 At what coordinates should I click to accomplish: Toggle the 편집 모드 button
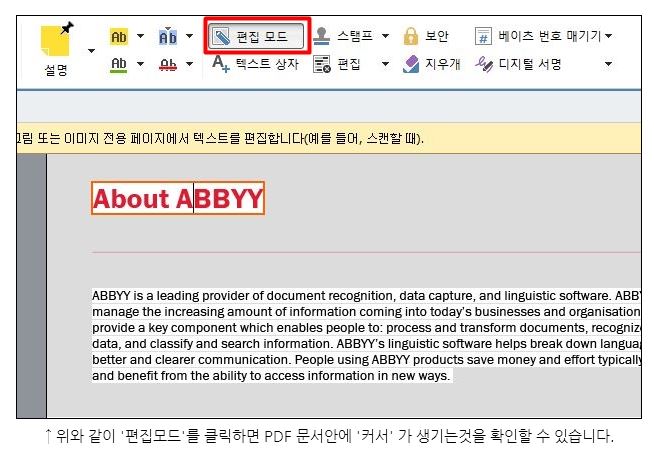tap(257, 36)
